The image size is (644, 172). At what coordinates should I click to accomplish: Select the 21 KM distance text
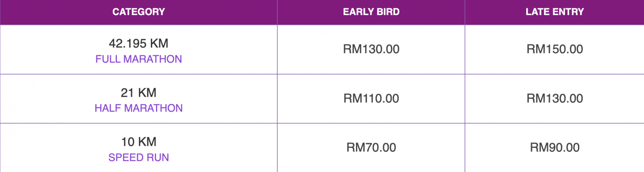[139, 93]
